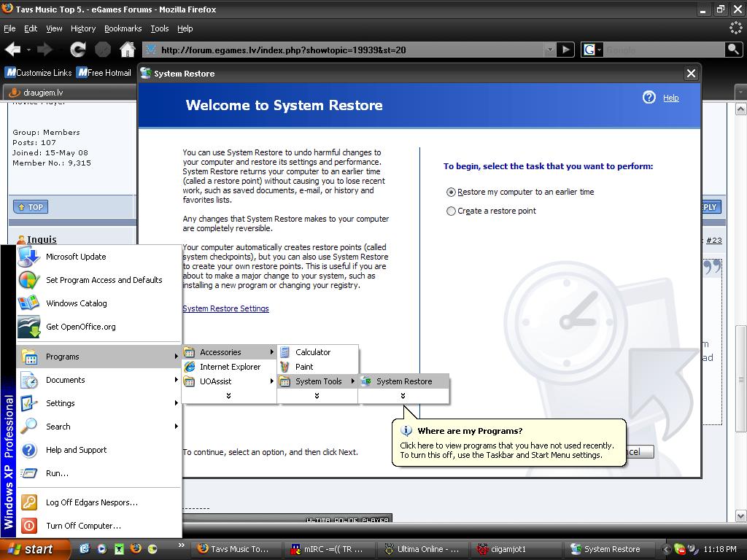
Task: Expand Programs in Start menu
Action: tap(99, 357)
